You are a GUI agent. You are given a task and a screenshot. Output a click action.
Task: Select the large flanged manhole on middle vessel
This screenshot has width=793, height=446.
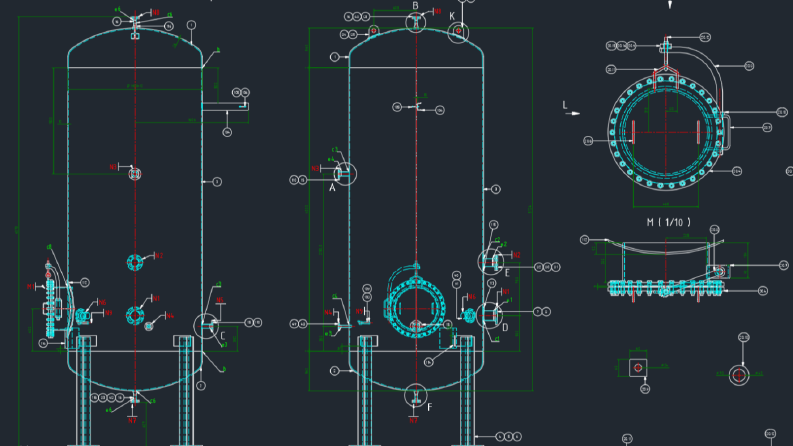click(x=416, y=307)
